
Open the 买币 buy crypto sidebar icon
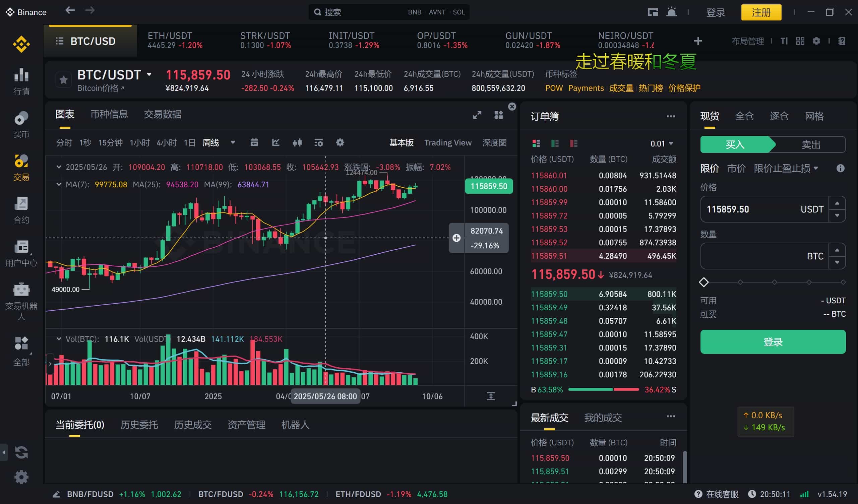pyautogui.click(x=21, y=125)
